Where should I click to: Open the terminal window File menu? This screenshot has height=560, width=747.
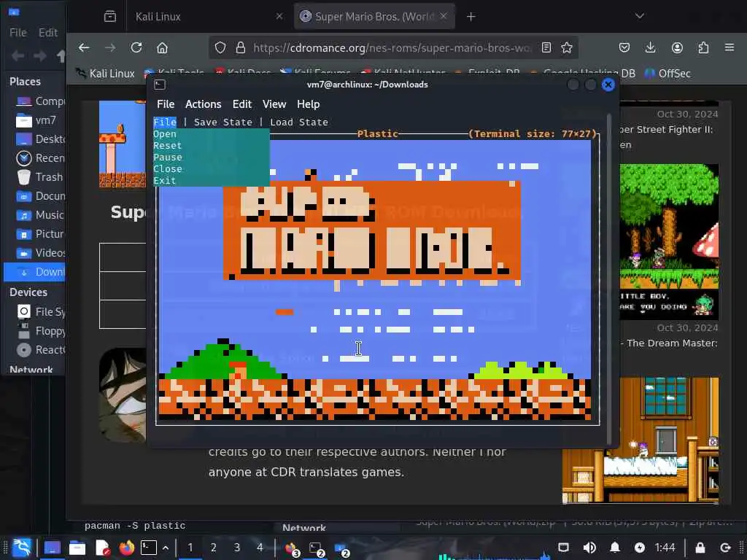pyautogui.click(x=166, y=104)
